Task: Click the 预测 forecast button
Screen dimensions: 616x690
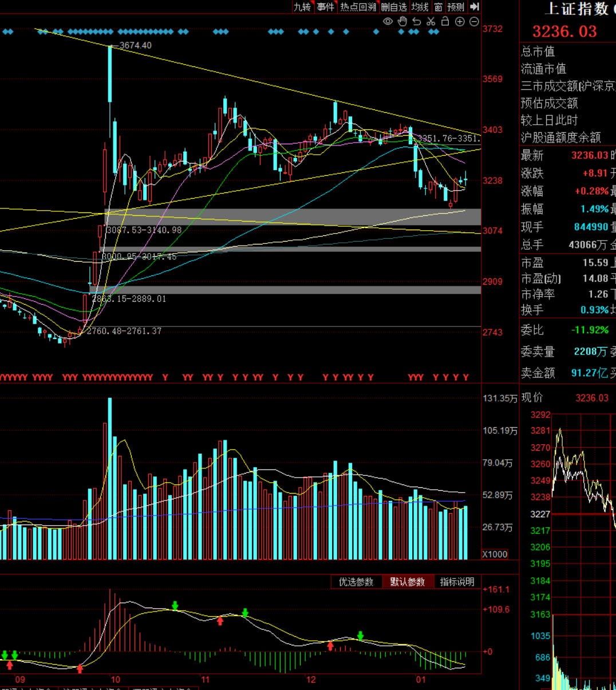Action: [456, 7]
